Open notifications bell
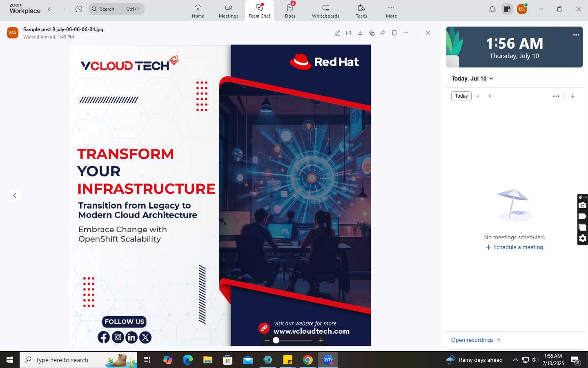The height and width of the screenshot is (368, 588). point(492,9)
